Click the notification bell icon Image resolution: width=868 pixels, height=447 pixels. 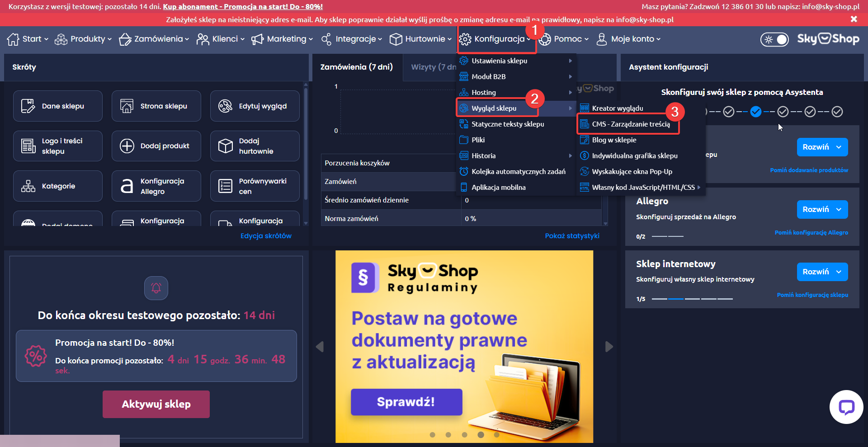click(x=156, y=288)
